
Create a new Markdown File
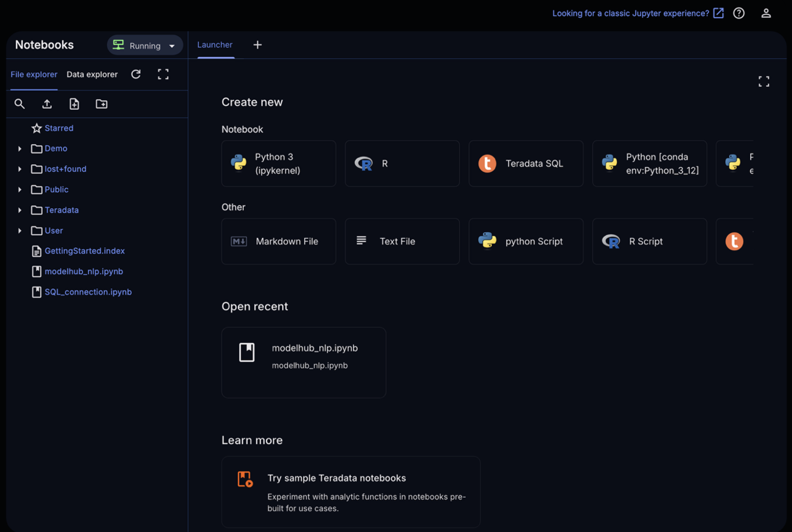point(279,241)
